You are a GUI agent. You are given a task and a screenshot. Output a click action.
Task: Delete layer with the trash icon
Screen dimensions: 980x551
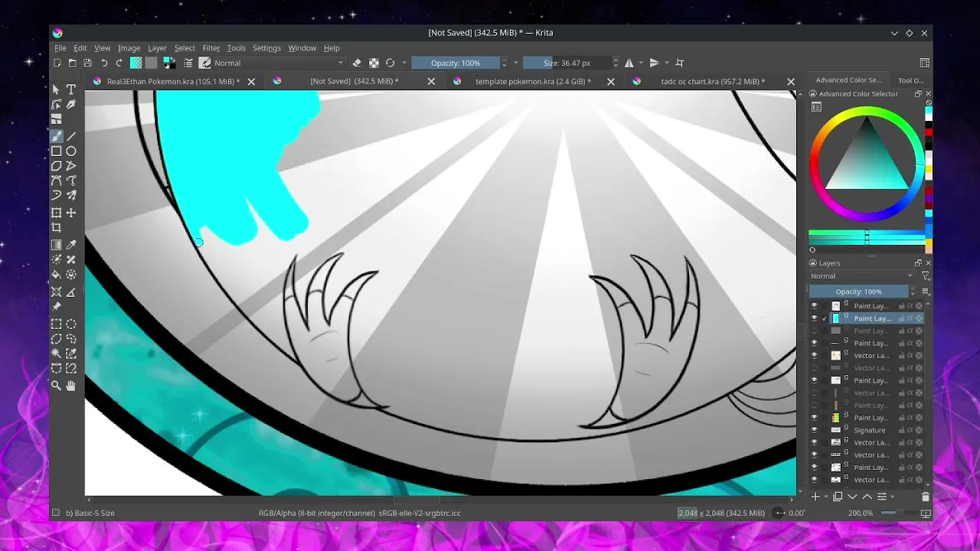point(925,497)
